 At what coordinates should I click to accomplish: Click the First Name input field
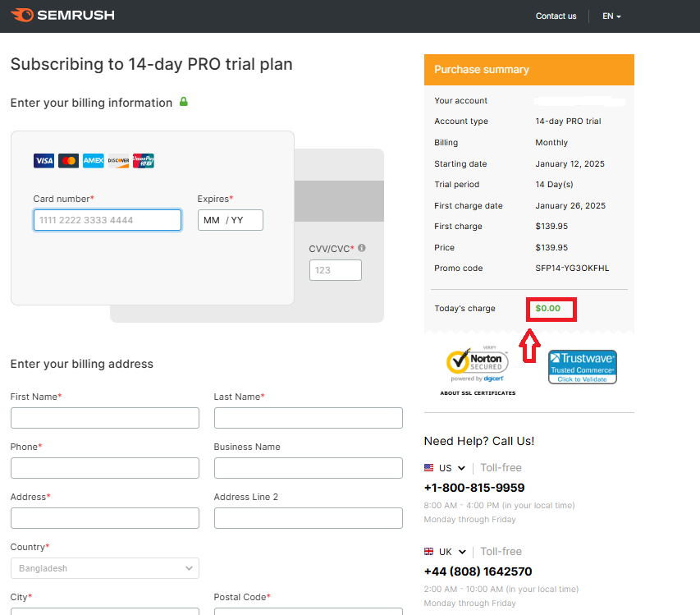click(x=105, y=418)
